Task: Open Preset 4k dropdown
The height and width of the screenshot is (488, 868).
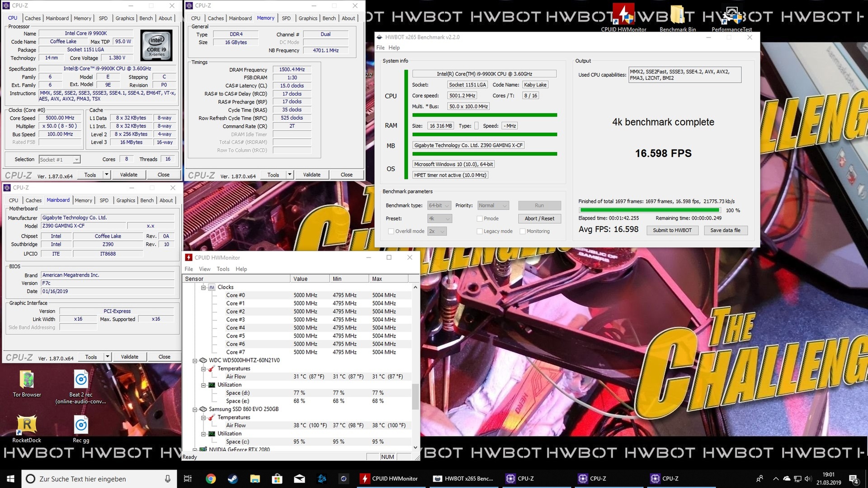Action: pos(439,219)
